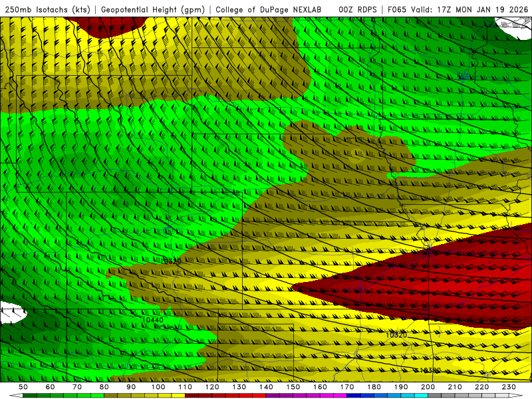This screenshot has width=532, height=399.
Task: Click the '00Z RDPS' model run label
Action: (358, 9)
